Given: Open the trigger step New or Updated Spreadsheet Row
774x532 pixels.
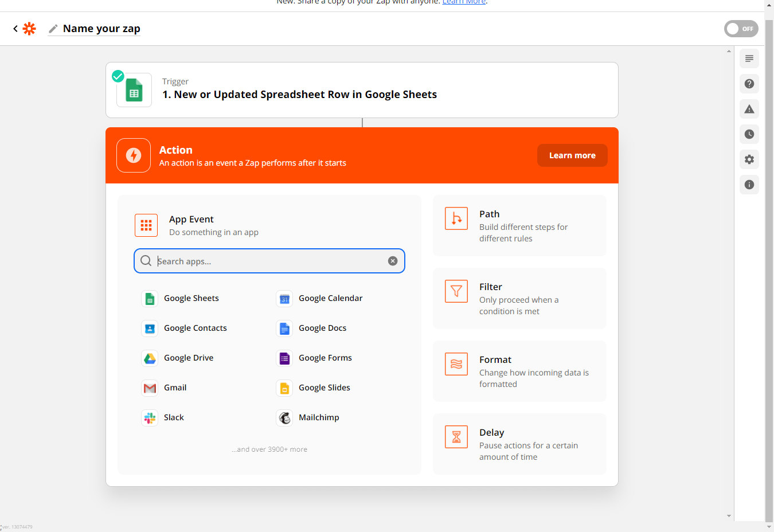Looking at the screenshot, I should point(362,90).
